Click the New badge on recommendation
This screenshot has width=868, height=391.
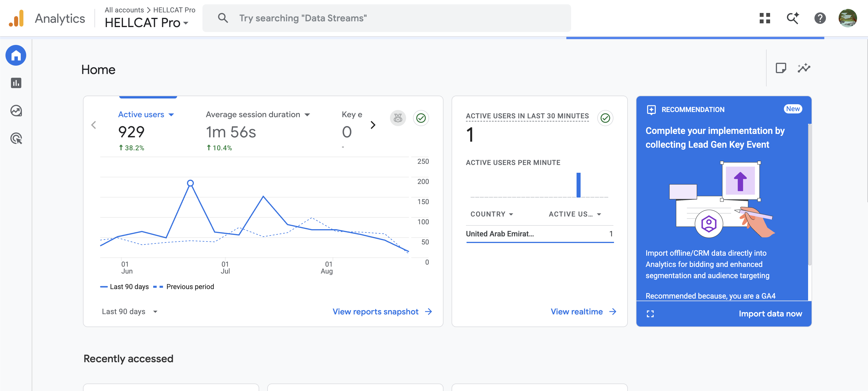tap(793, 109)
